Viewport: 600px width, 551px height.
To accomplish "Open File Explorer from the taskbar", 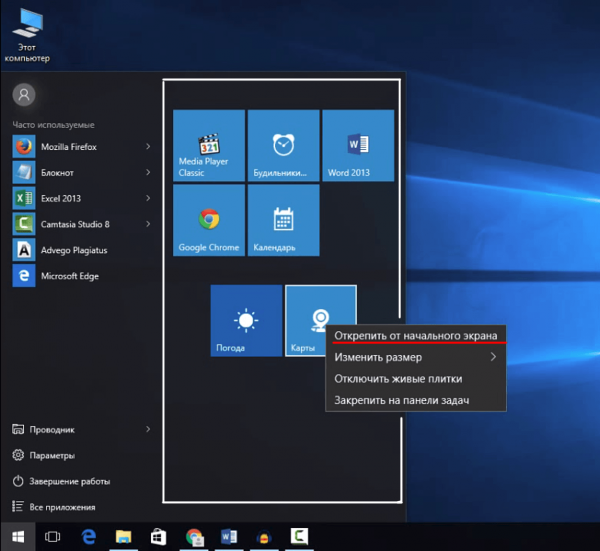I will (x=123, y=536).
